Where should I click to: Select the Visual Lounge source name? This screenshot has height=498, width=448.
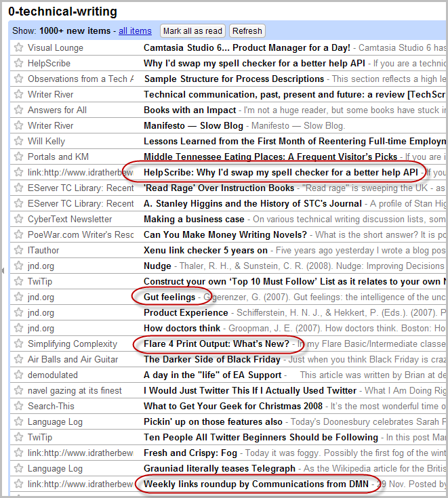click(x=56, y=47)
